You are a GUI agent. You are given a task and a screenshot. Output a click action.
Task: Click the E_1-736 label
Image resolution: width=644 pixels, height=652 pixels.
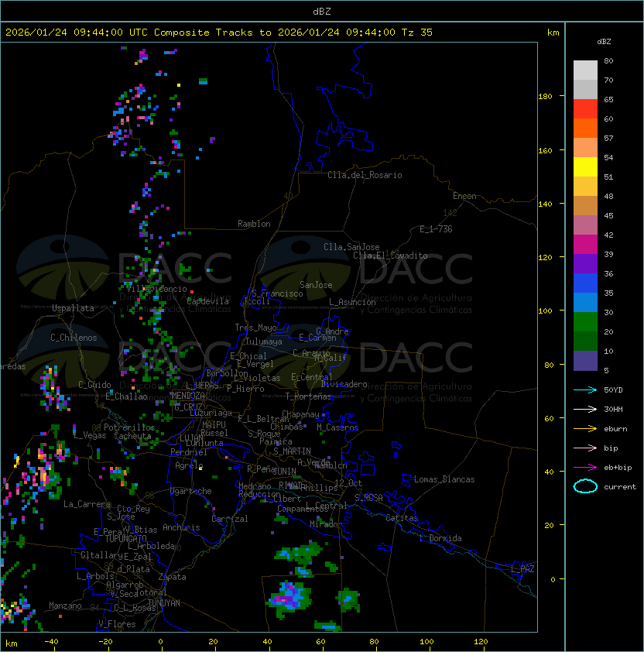pos(436,229)
